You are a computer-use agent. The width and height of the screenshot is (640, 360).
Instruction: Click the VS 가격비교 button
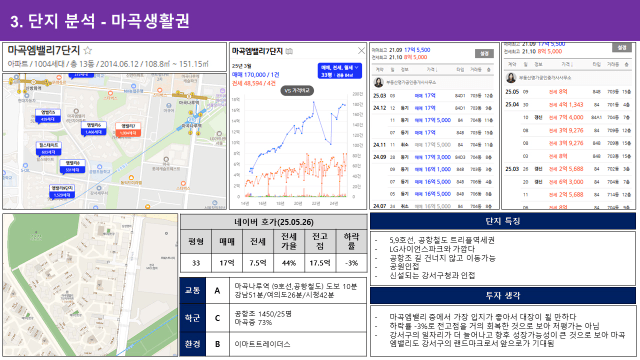[297, 91]
